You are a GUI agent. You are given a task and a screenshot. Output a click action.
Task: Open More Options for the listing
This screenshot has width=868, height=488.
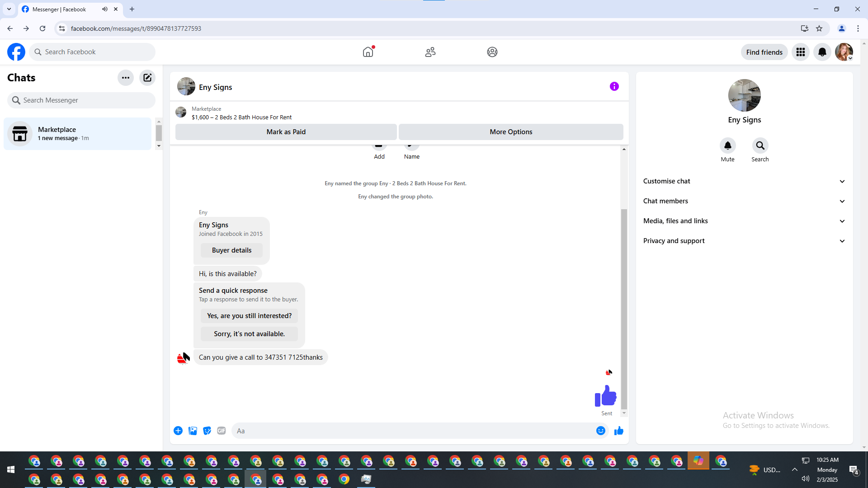(x=511, y=132)
